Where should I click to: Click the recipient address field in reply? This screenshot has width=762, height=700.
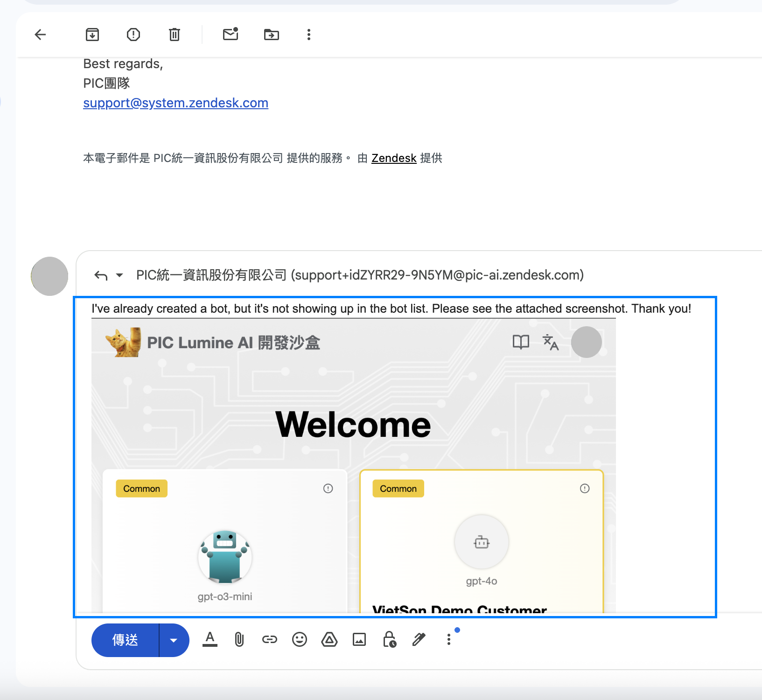[359, 275]
